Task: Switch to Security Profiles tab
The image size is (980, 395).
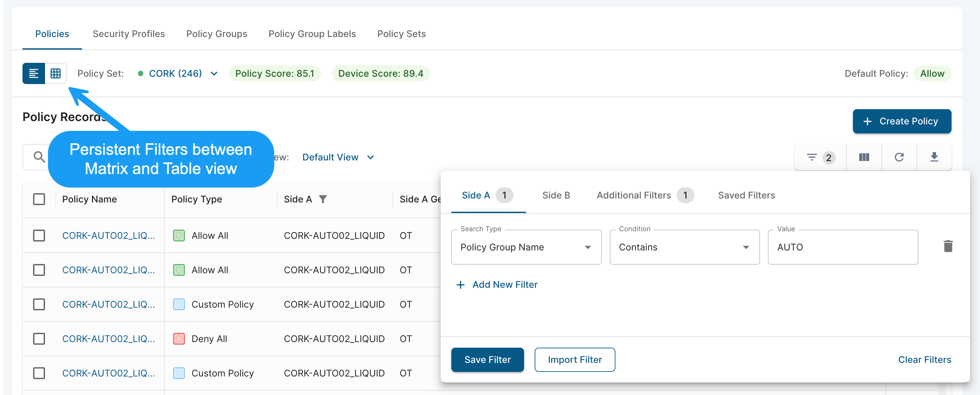Action: 129,34
